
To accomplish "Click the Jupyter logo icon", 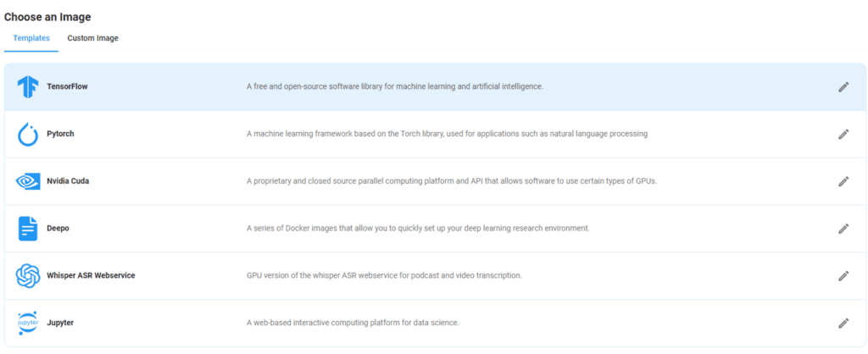I will point(28,323).
